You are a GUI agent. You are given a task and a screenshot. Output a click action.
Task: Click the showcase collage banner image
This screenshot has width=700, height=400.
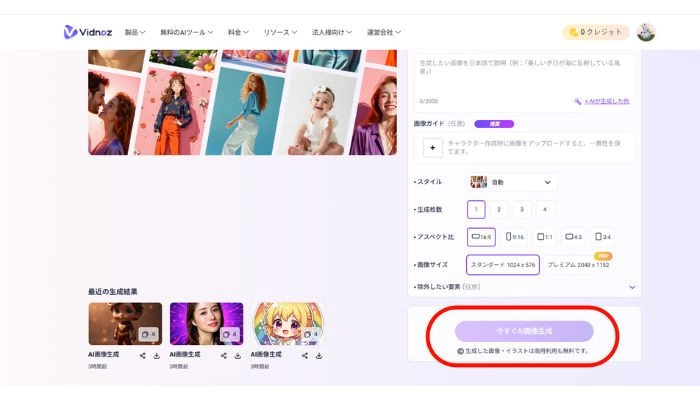coord(242,103)
